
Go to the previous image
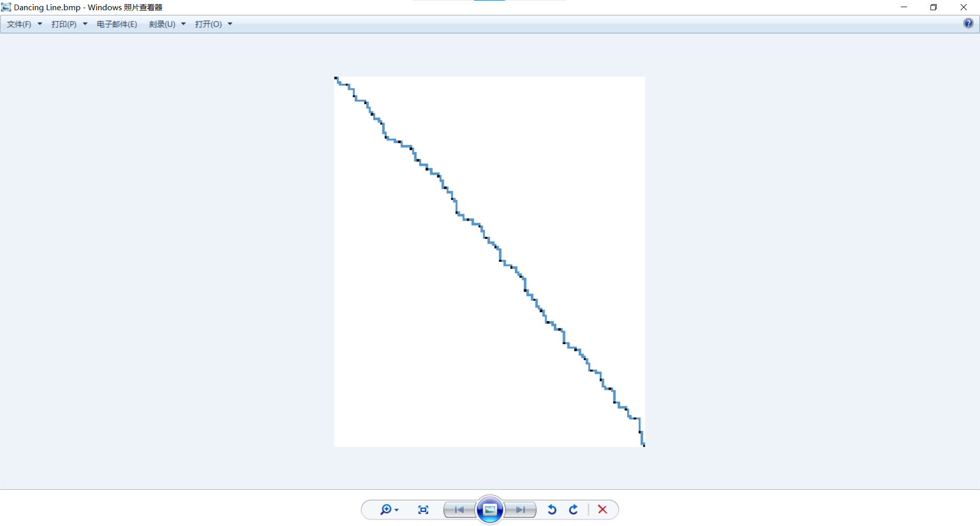point(459,510)
